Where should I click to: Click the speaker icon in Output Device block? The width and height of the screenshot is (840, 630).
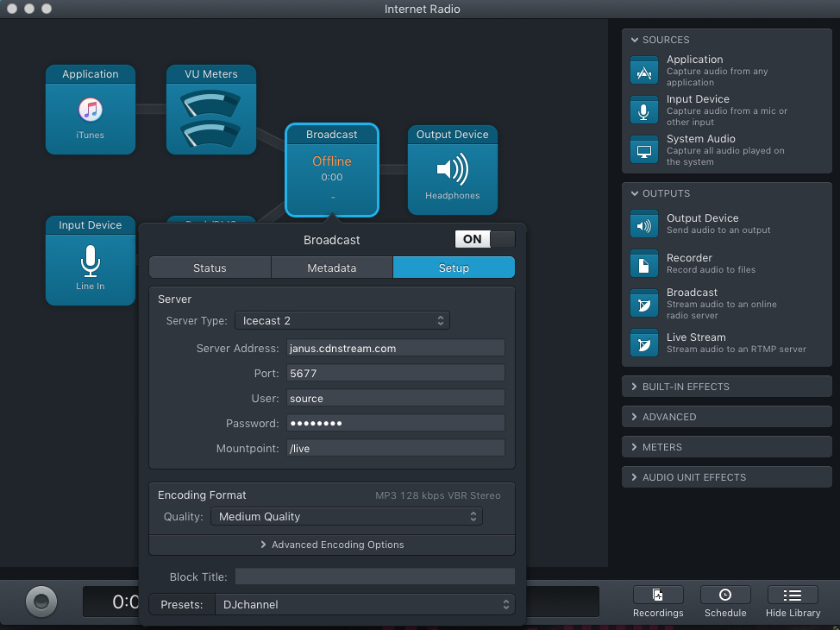tap(452, 169)
